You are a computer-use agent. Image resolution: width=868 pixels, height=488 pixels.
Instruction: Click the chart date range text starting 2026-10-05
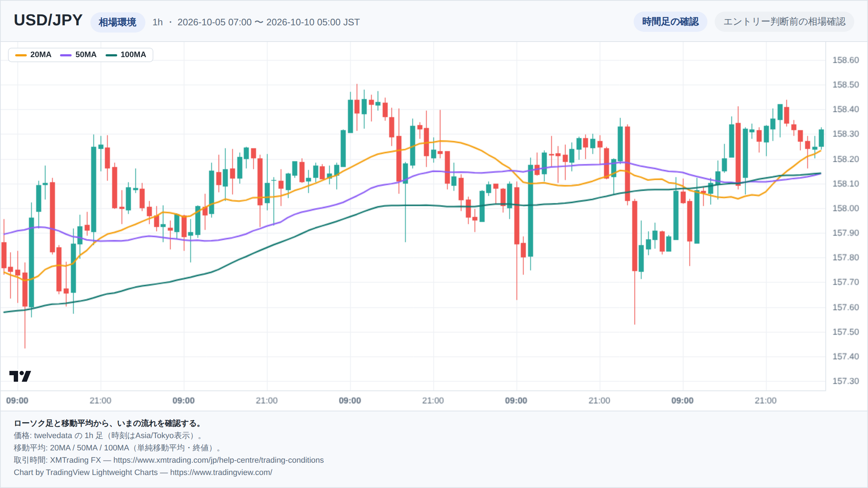268,22
